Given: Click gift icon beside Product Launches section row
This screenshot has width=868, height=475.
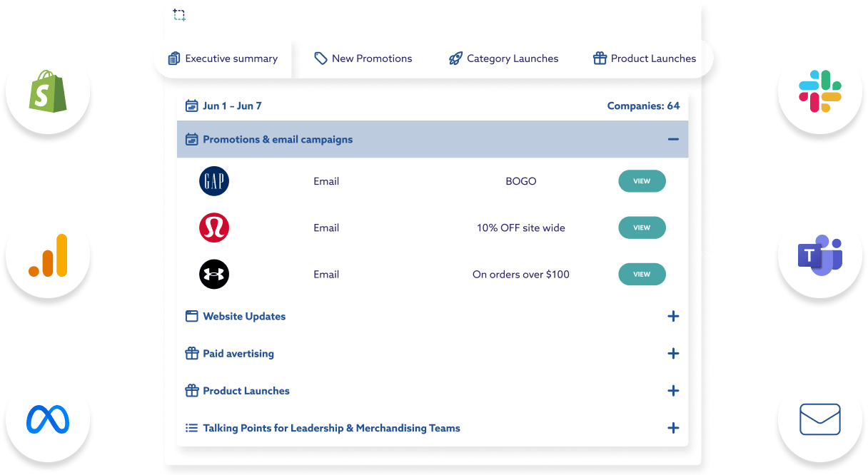Looking at the screenshot, I should pyautogui.click(x=191, y=390).
